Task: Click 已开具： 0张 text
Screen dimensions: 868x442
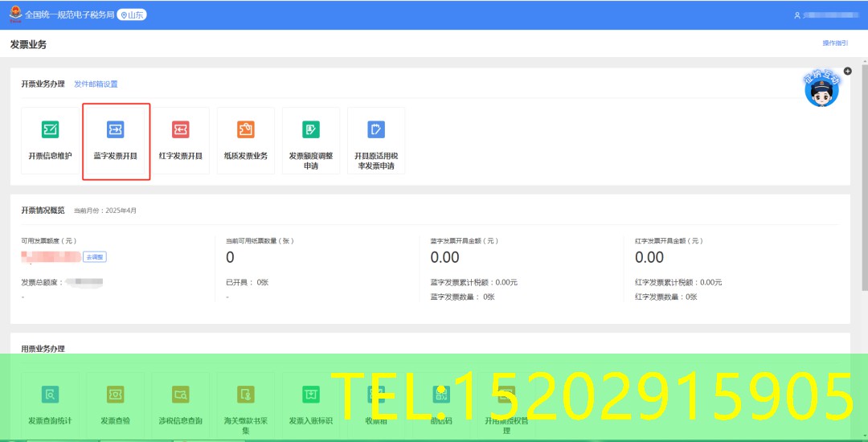Action: [248, 282]
